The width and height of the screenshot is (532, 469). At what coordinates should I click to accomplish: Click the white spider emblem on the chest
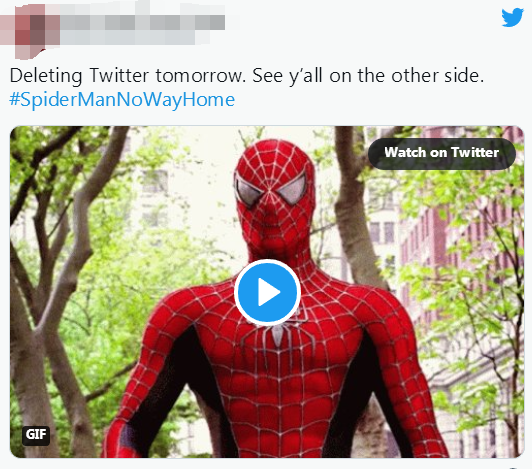(279, 334)
